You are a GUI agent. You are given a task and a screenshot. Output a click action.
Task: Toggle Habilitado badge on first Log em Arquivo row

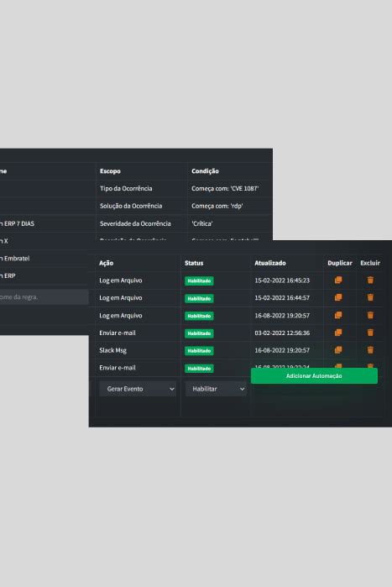[199, 280]
